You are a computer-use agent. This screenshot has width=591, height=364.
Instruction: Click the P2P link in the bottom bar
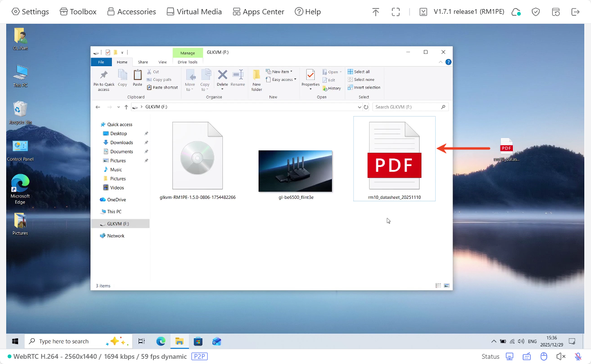tap(200, 356)
